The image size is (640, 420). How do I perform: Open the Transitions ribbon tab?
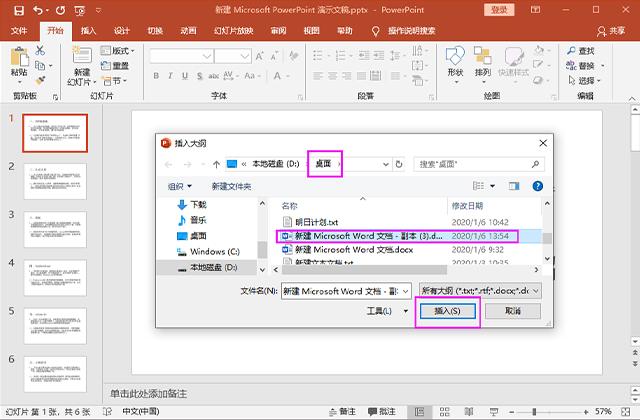tap(155, 31)
